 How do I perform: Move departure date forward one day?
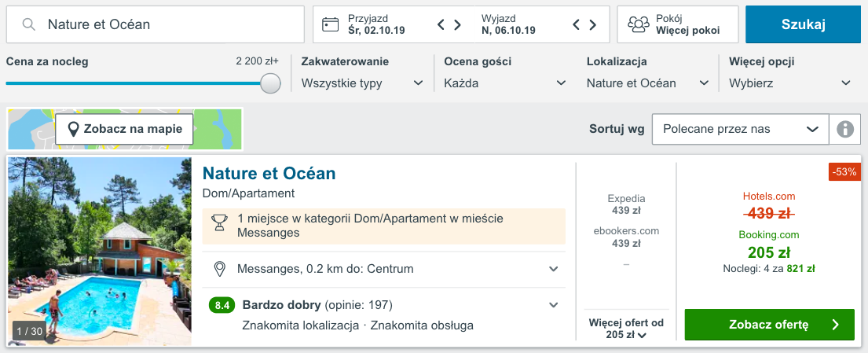(x=593, y=24)
